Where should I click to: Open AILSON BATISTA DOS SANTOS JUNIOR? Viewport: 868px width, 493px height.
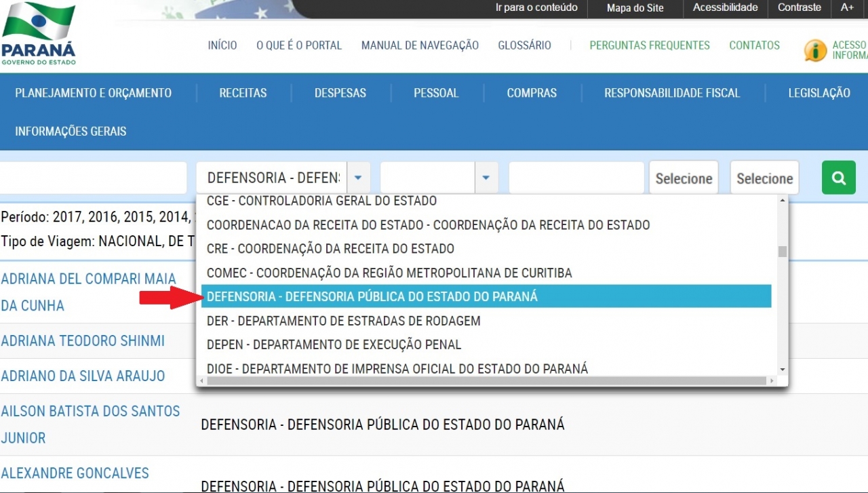[90, 425]
